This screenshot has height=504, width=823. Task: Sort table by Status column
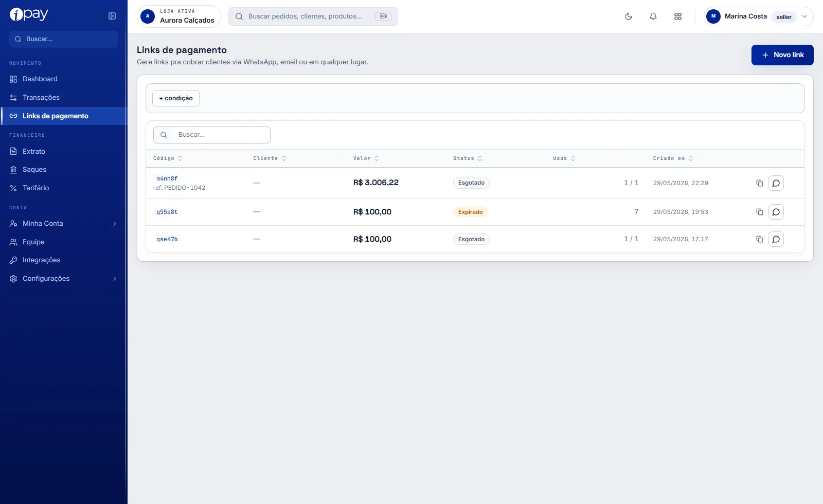[468, 158]
